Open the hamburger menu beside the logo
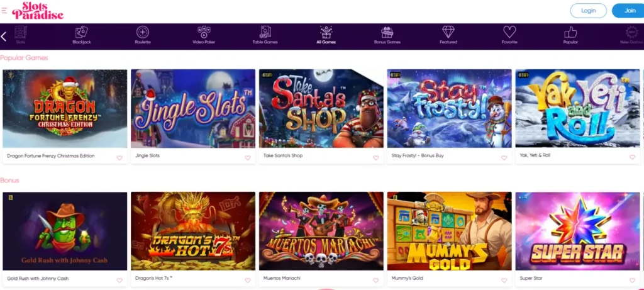Image resolution: width=644 pixels, height=290 pixels. [4, 10]
